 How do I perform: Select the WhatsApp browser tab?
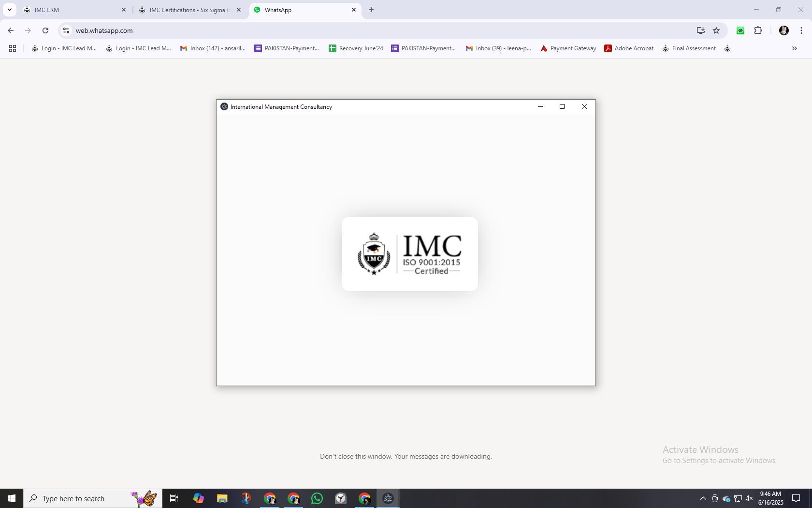point(304,10)
